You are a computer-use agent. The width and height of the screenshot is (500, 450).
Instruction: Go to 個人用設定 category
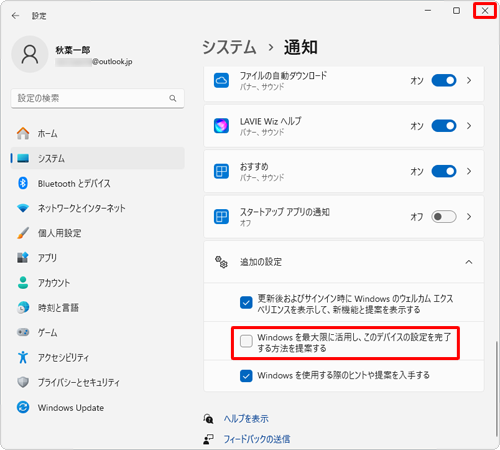coord(60,233)
